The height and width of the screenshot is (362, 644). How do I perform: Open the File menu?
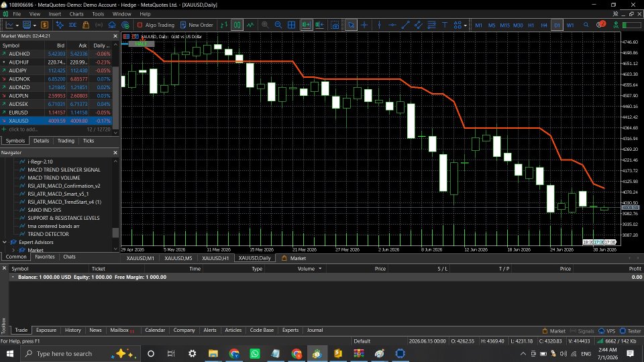click(x=17, y=14)
